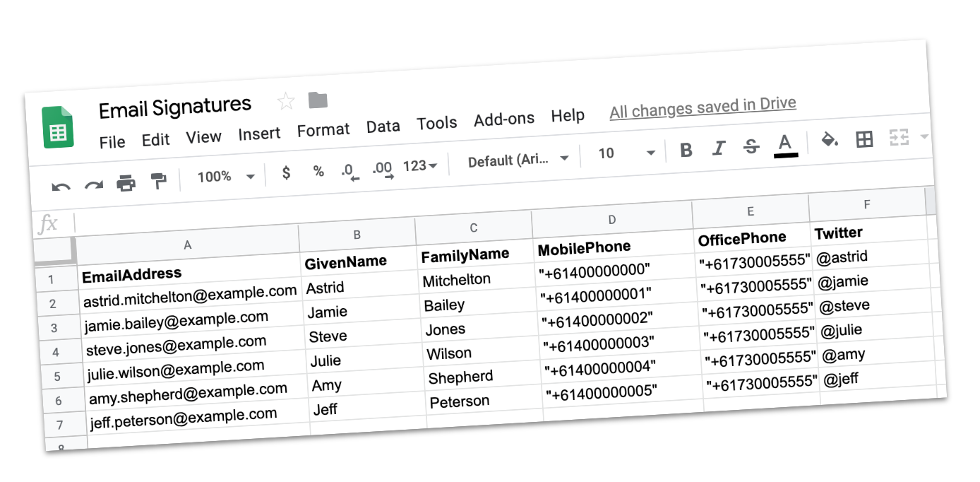The image size is (980, 482).
Task: Click the format as currency dollar button
Action: [286, 172]
